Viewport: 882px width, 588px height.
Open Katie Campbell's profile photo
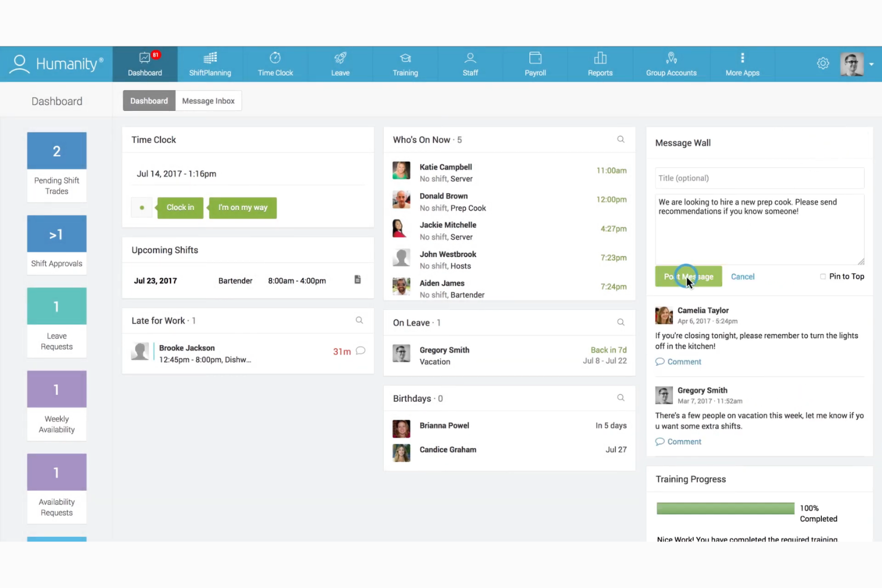click(x=401, y=170)
